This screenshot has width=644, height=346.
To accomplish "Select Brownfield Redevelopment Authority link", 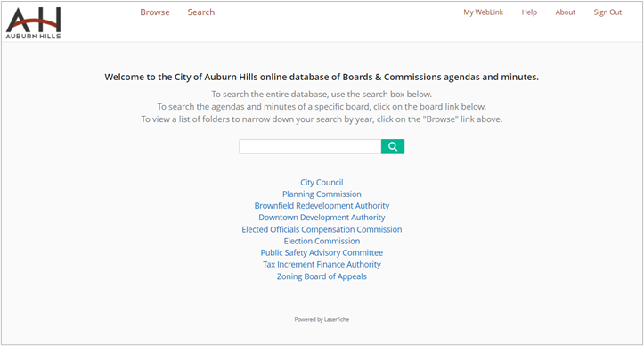I will coord(322,206).
